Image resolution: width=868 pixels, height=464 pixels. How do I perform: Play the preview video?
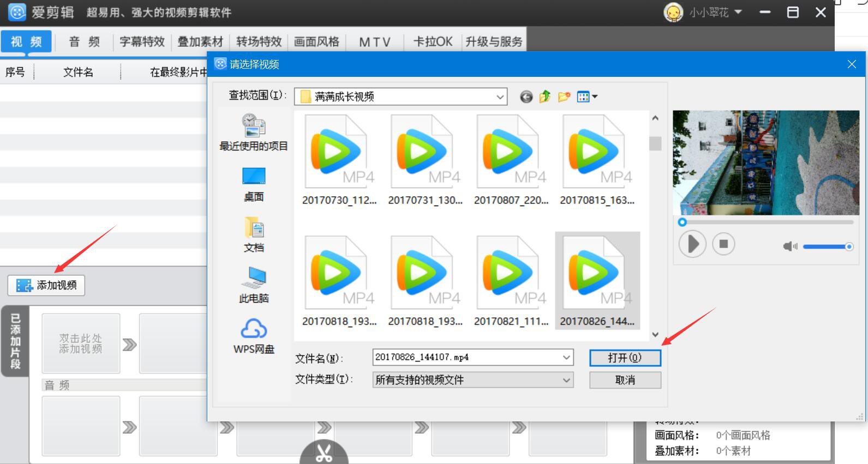(692, 244)
